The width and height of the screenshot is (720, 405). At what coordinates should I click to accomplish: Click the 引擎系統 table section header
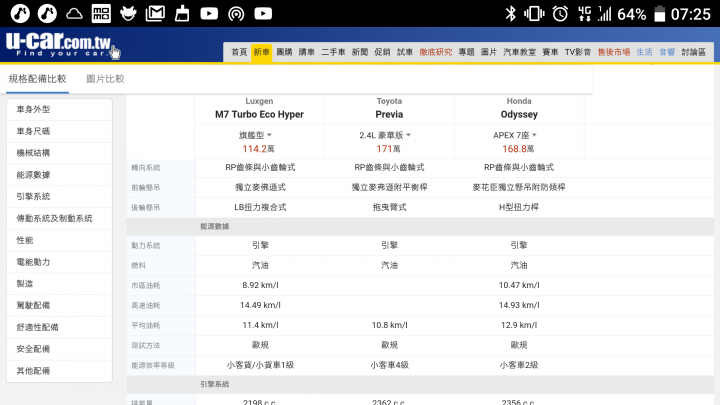[x=214, y=384]
